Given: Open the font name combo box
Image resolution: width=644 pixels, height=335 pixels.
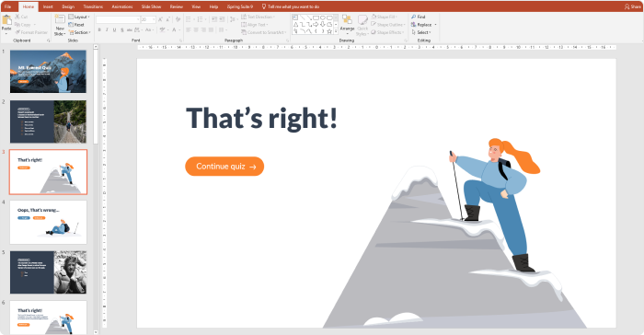Looking at the screenshot, I should [x=118, y=19].
